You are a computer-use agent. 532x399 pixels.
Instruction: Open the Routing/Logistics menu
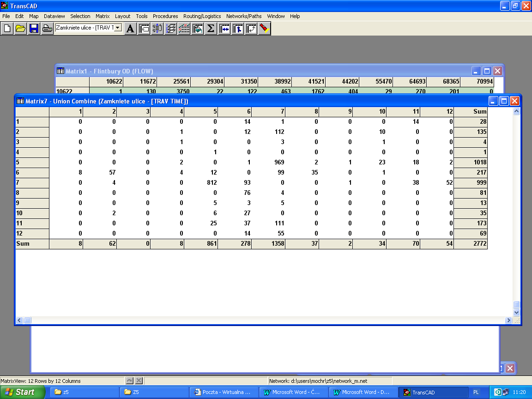[202, 16]
